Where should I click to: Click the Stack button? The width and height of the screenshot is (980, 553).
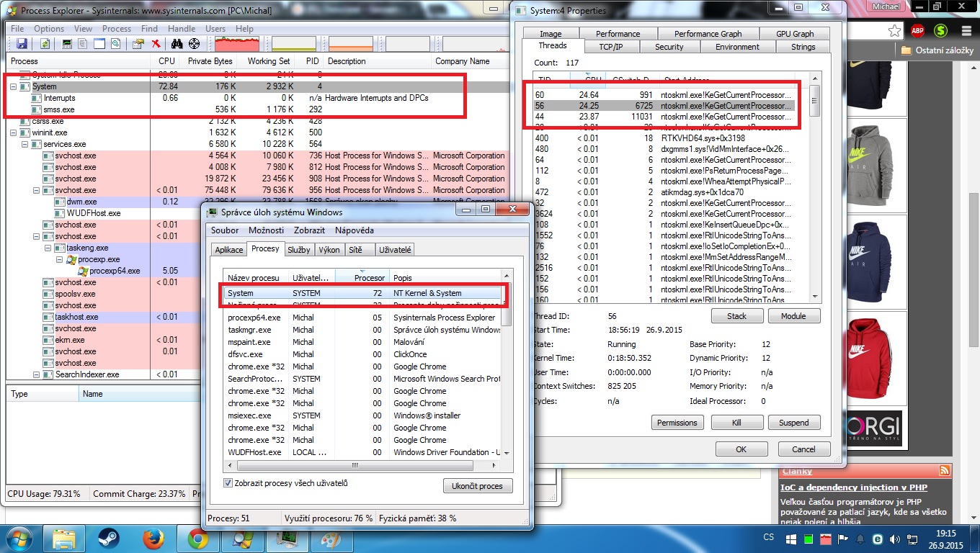[x=736, y=316]
